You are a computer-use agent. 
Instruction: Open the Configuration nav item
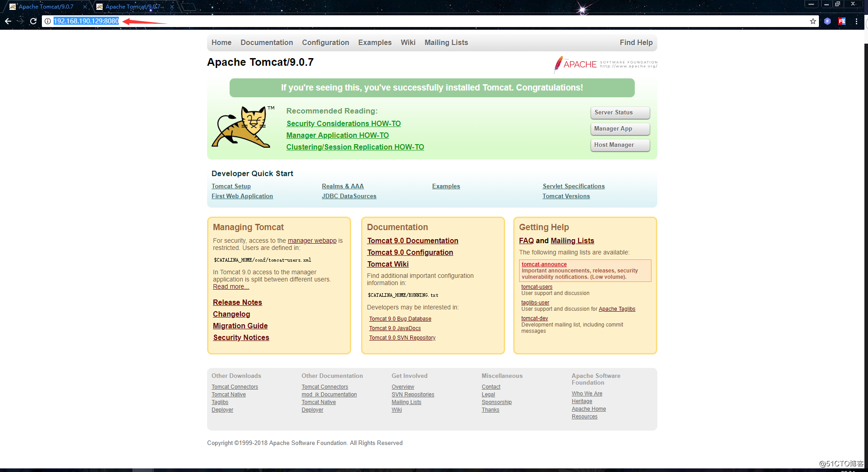tap(325, 42)
